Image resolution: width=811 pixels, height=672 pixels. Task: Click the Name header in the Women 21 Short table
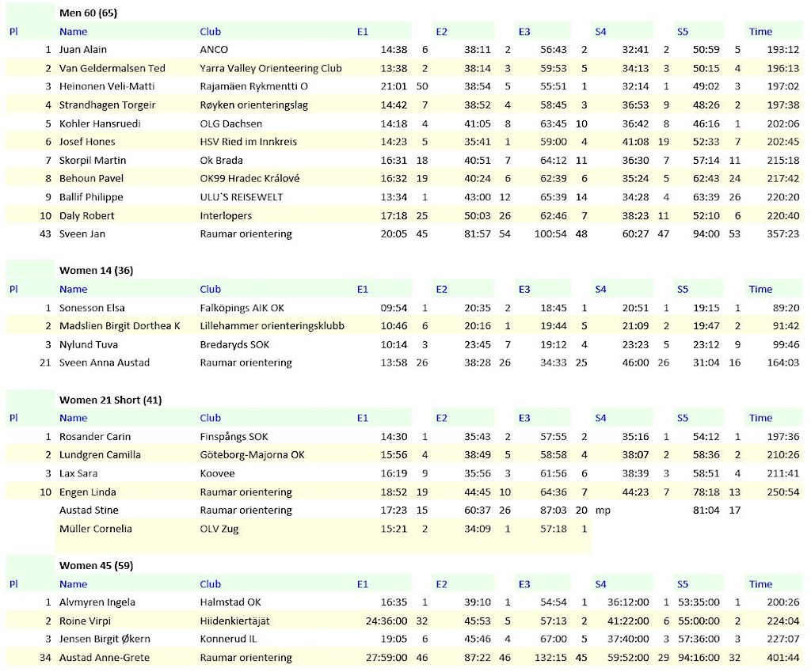(74, 418)
